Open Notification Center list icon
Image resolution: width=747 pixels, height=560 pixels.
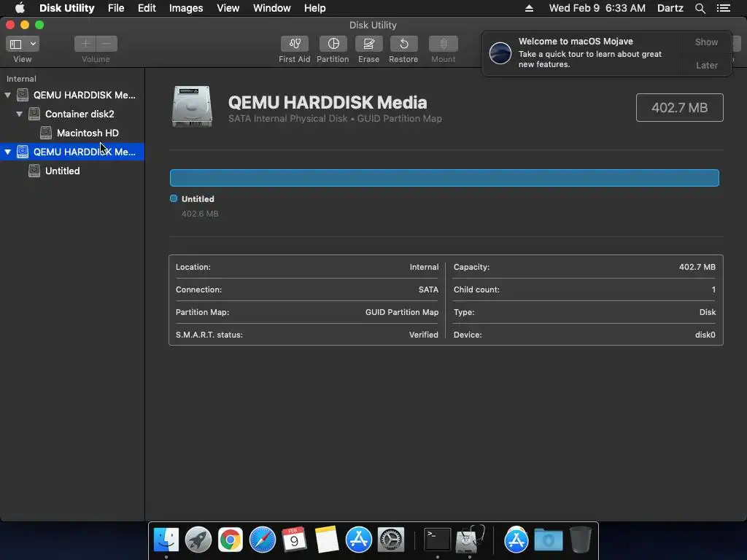[x=723, y=8]
